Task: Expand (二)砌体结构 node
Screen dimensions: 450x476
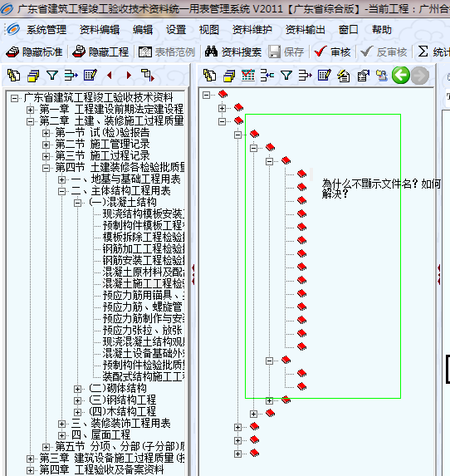Action: (77, 389)
